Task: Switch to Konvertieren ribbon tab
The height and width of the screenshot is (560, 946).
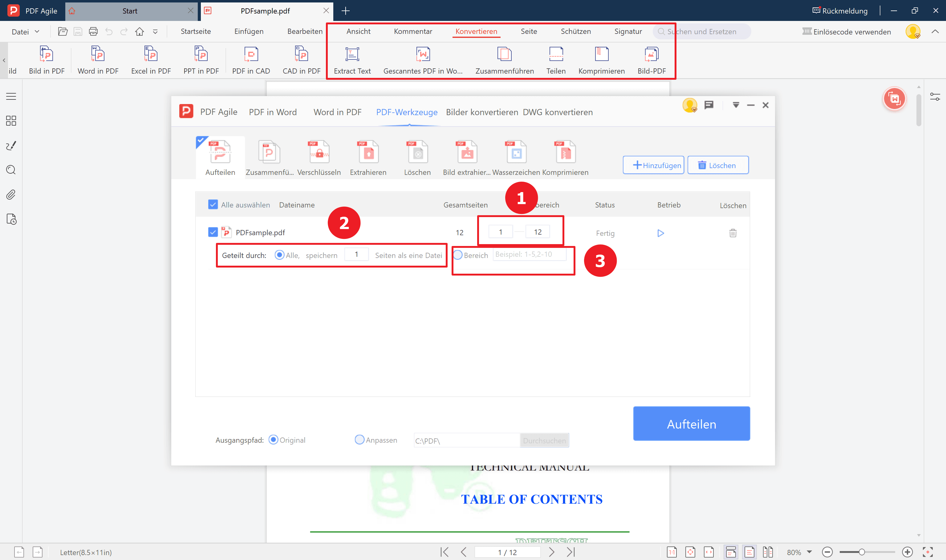Action: 476,31
